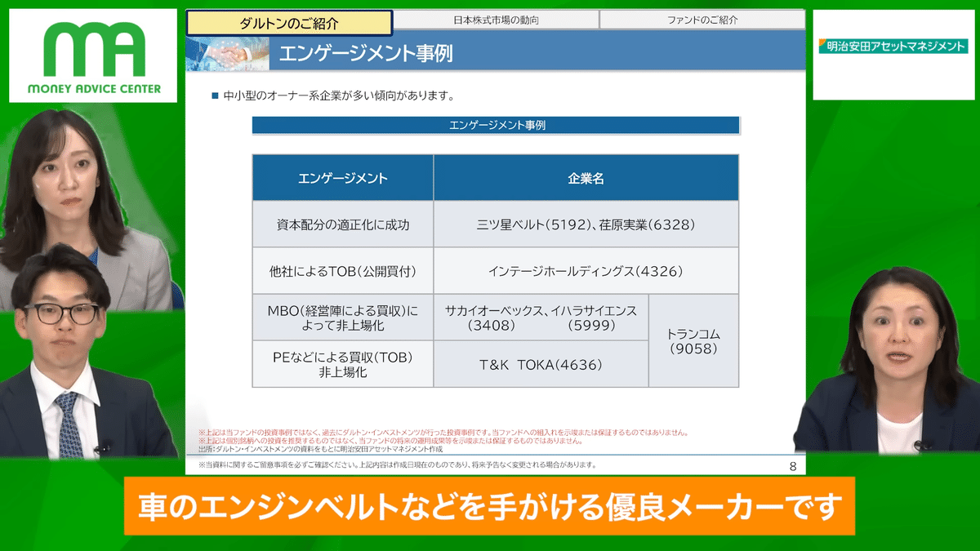Click the 明治安田アセットマネジメント logo
This screenshot has height=551, width=980.
coord(893,47)
